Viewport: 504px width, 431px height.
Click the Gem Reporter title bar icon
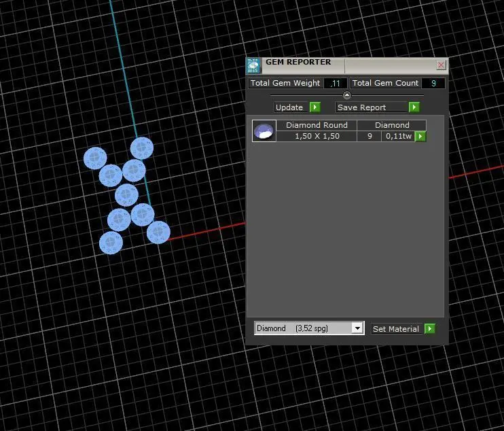click(253, 66)
